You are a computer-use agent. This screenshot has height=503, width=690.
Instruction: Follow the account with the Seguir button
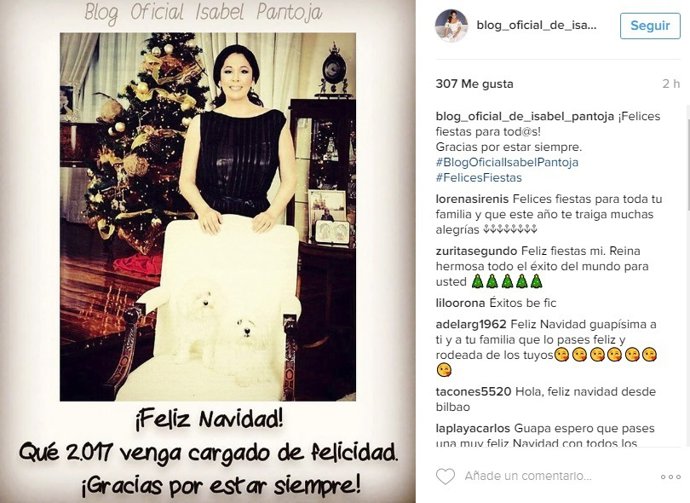[x=650, y=26]
